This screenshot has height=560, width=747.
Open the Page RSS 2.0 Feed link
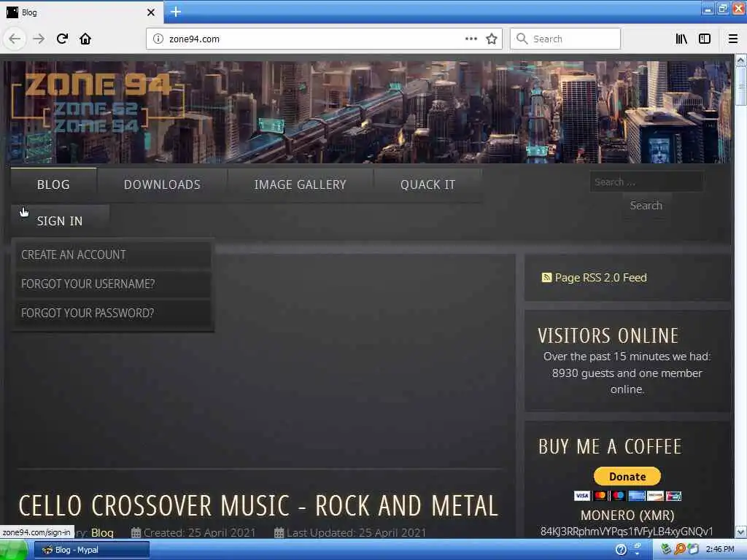600,278
